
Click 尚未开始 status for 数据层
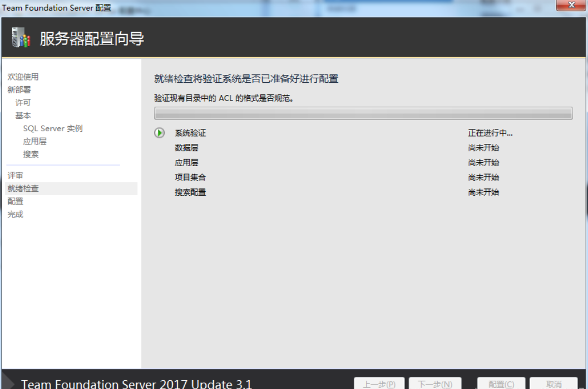[x=483, y=148]
